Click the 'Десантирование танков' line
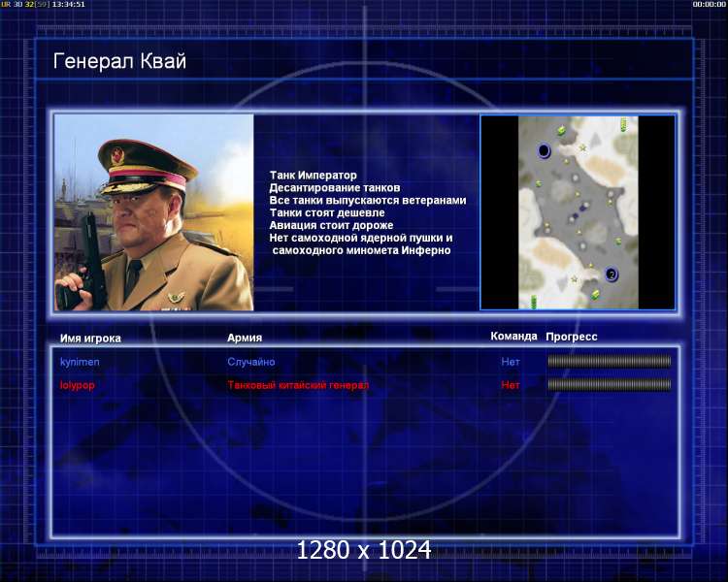The height and width of the screenshot is (582, 728). pos(335,188)
